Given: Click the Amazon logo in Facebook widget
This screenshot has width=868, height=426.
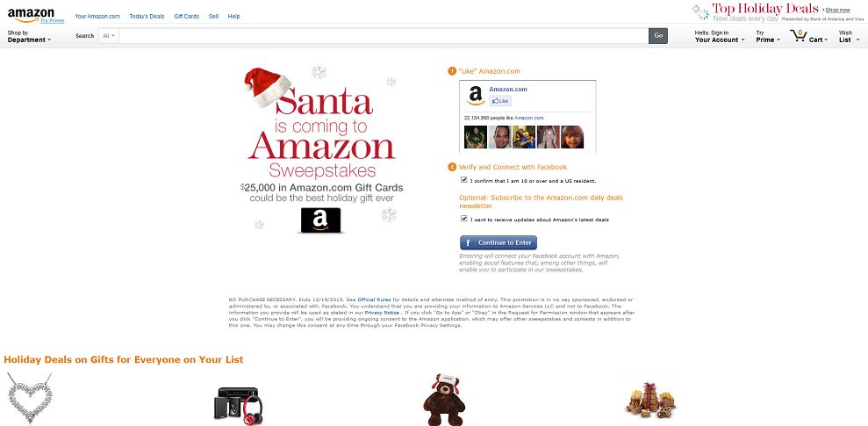Looking at the screenshot, I should (x=476, y=95).
